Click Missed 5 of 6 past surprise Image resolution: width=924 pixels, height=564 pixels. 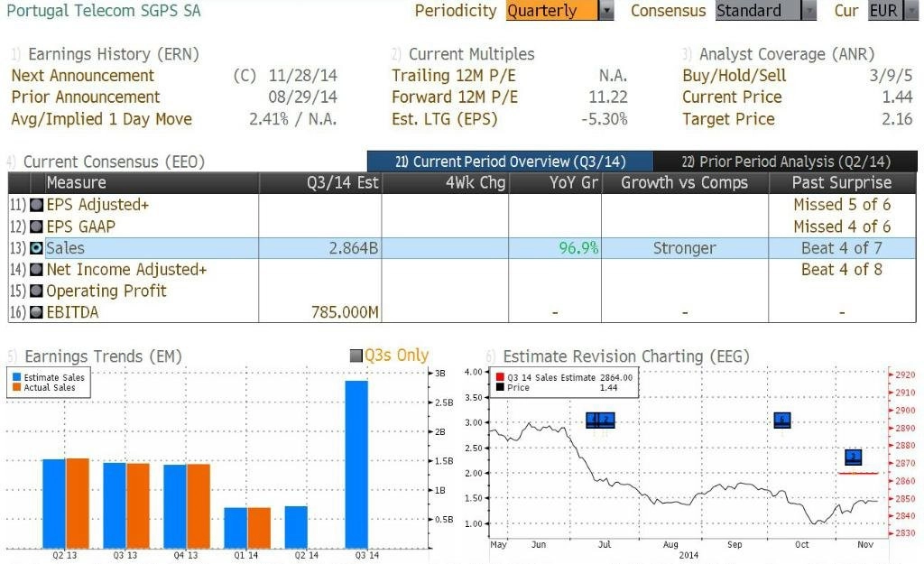pos(842,205)
